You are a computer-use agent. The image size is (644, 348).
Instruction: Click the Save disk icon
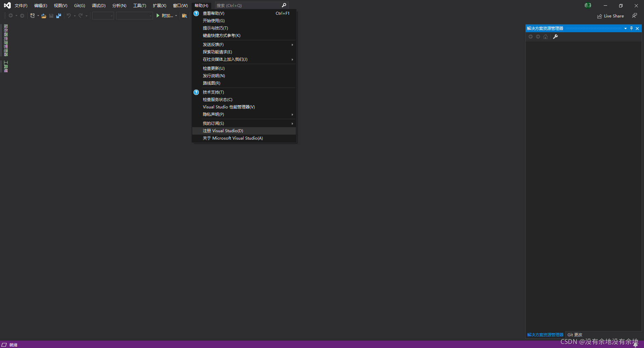pos(51,16)
